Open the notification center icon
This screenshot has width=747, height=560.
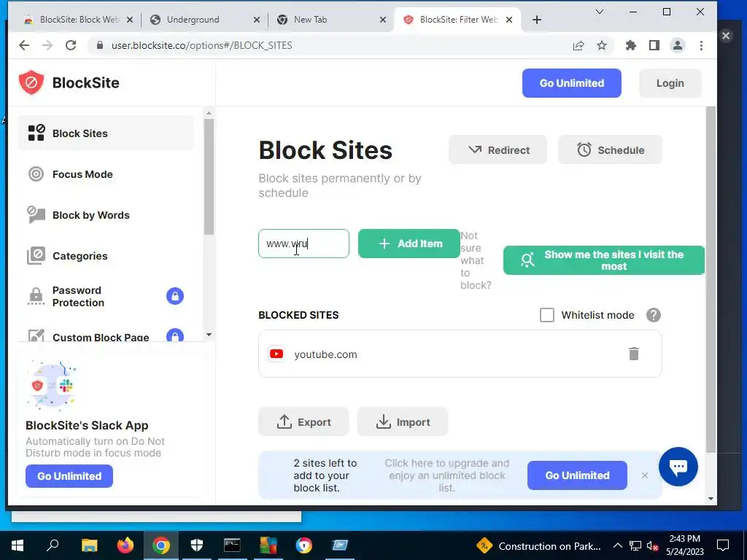pos(723,545)
